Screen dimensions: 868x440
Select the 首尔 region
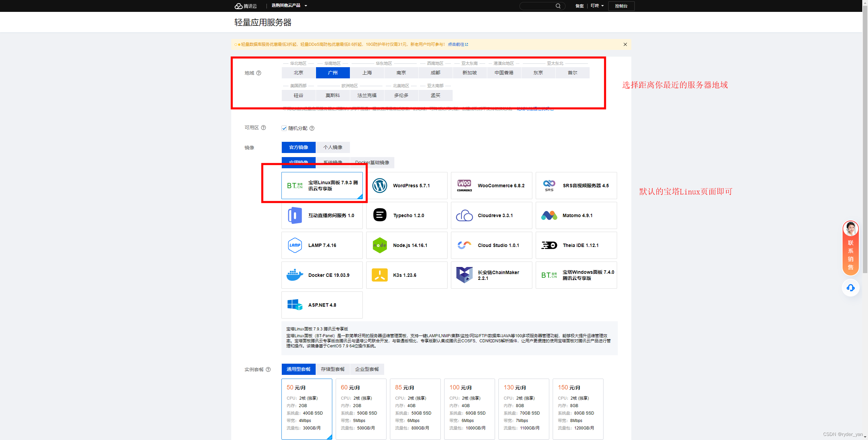[x=572, y=73]
